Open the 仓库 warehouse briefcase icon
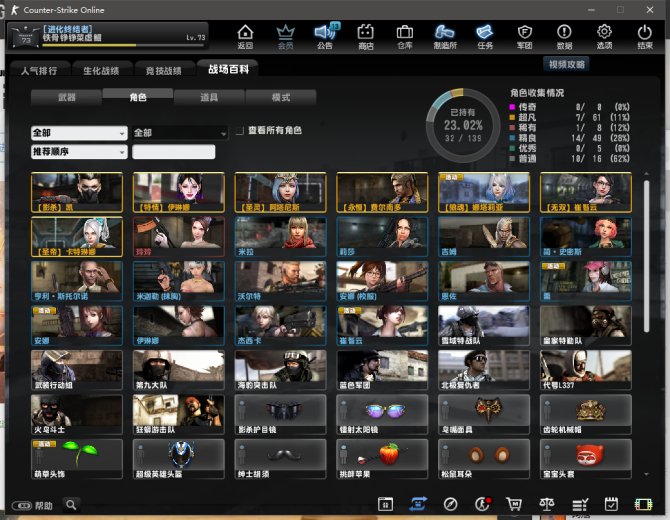Screen dimensions: 670x520 (405, 36)
